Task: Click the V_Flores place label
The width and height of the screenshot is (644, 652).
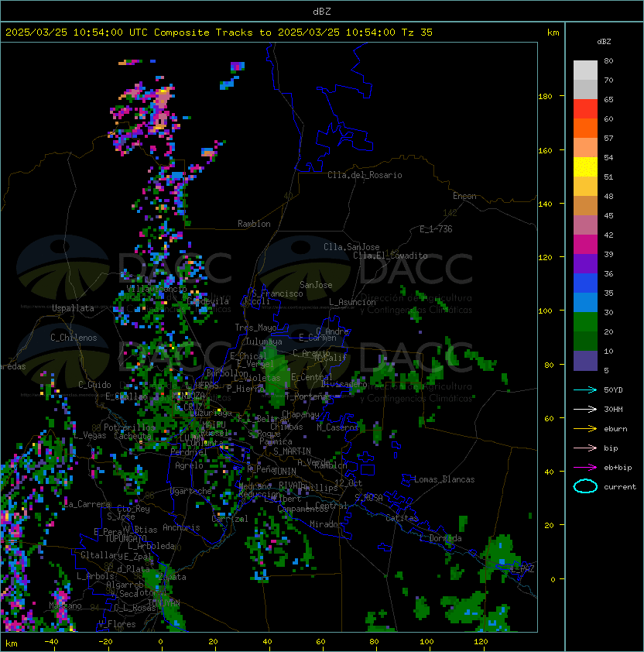Action: point(117,624)
